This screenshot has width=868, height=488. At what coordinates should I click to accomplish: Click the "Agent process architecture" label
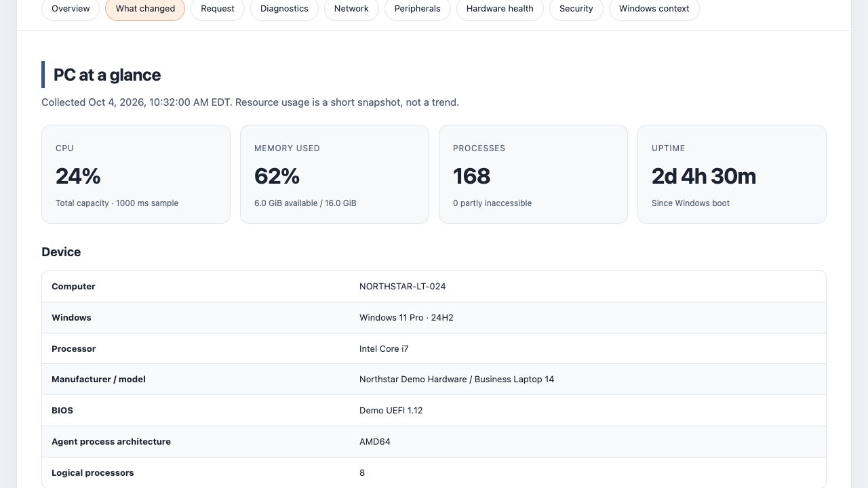coord(111,442)
